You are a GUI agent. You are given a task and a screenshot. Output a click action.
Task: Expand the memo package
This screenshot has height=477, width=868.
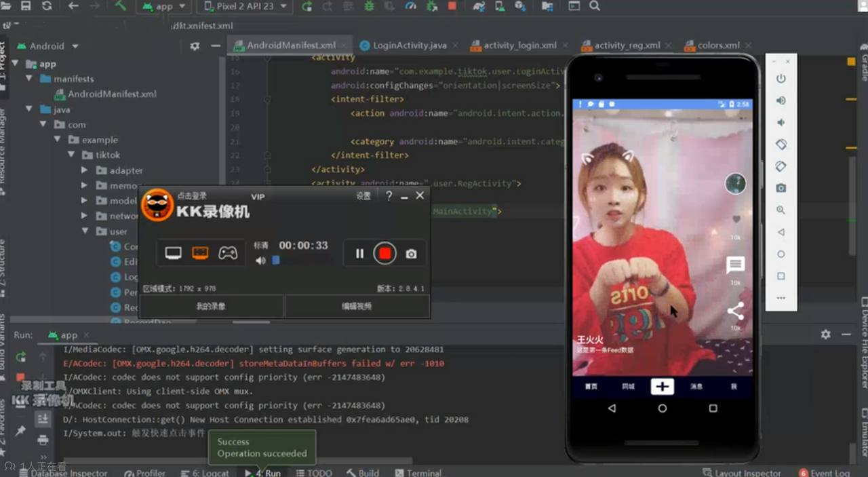(x=84, y=185)
